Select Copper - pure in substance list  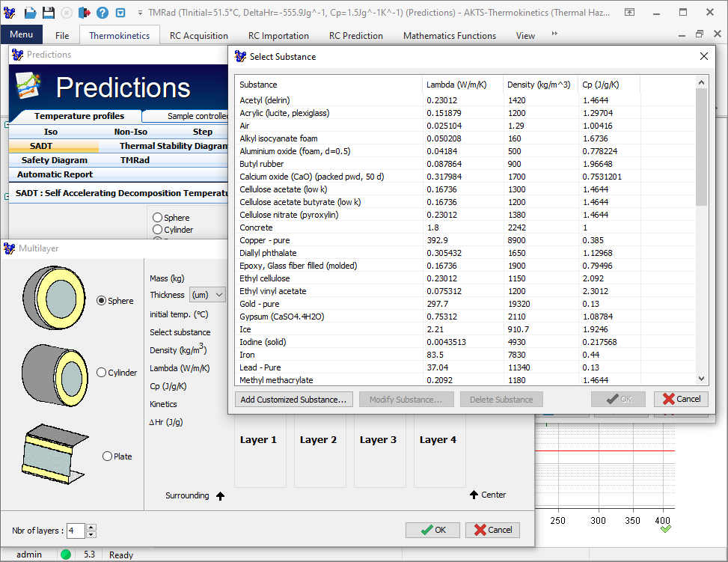click(263, 240)
